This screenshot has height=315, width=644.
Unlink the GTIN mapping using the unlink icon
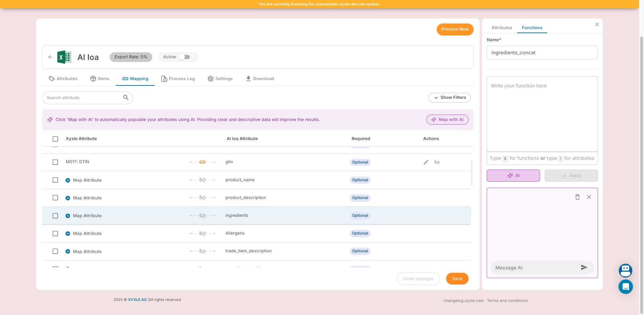437,162
